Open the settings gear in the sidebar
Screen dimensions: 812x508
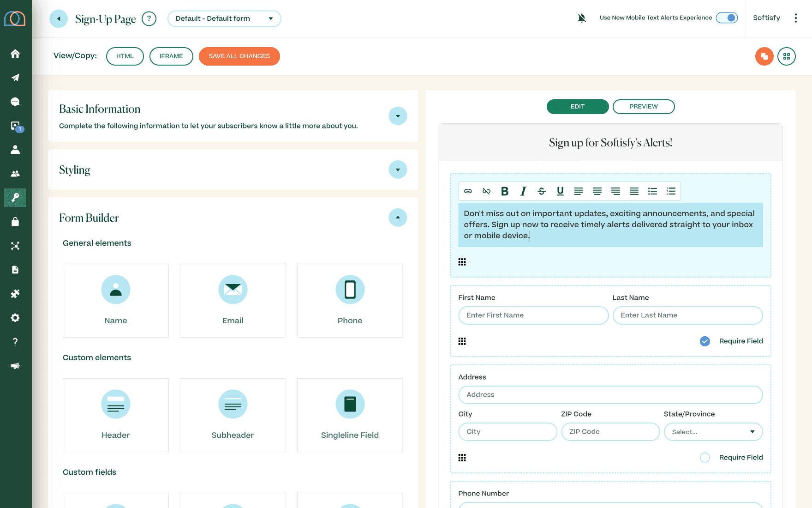tap(15, 318)
